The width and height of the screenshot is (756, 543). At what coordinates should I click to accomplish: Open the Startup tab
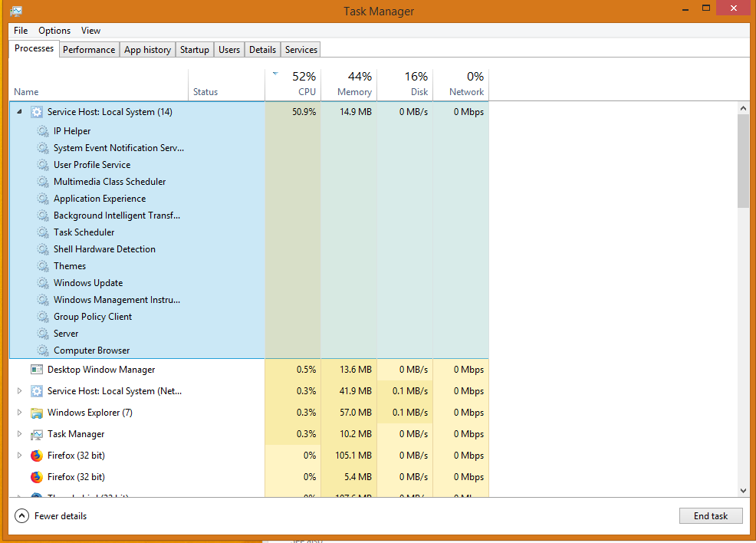[194, 50]
